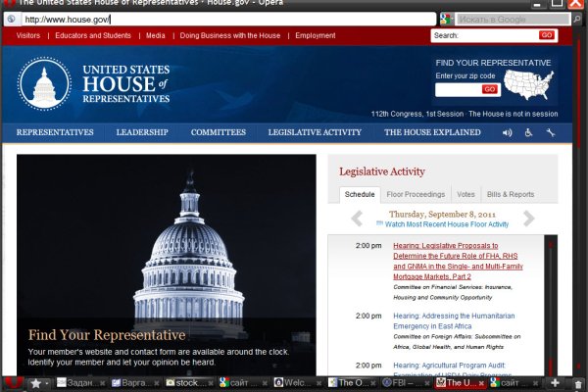
Task: Open the Opera menu button bottom left
Action: tap(12, 382)
